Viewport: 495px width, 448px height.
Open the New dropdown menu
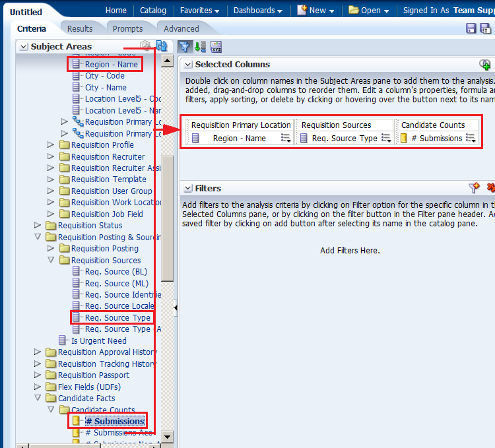pos(315,11)
